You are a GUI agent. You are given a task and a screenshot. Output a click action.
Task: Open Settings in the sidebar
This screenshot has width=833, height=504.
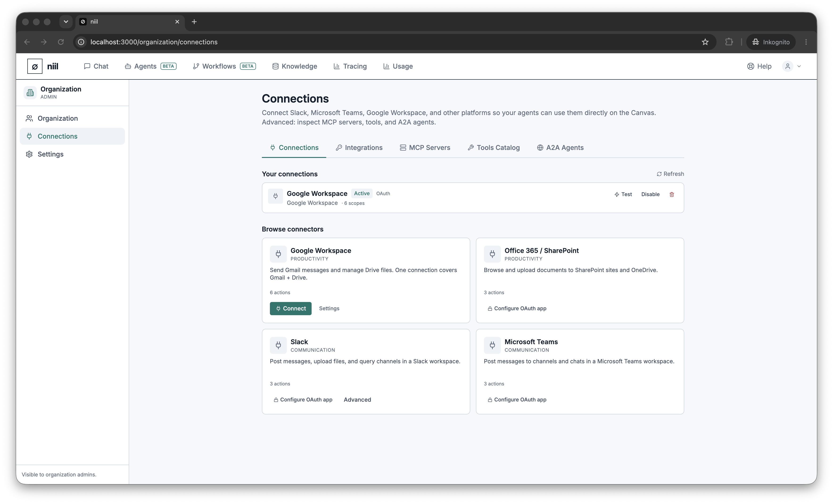tap(72, 154)
